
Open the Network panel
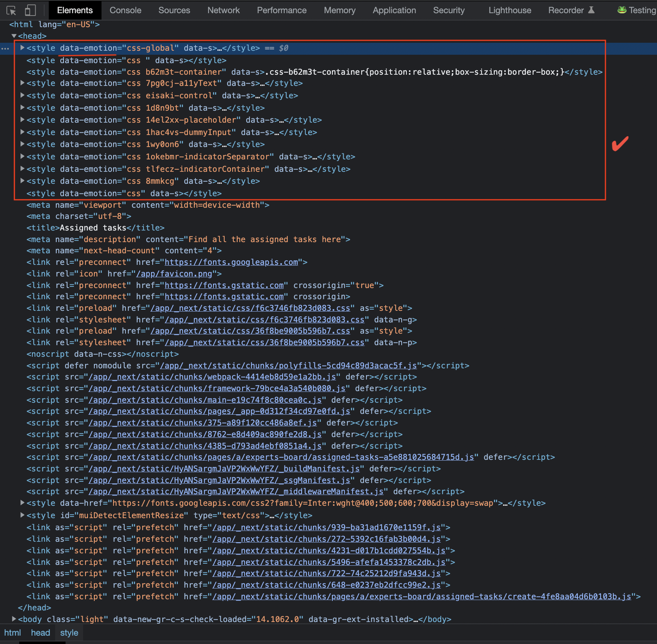(x=223, y=10)
